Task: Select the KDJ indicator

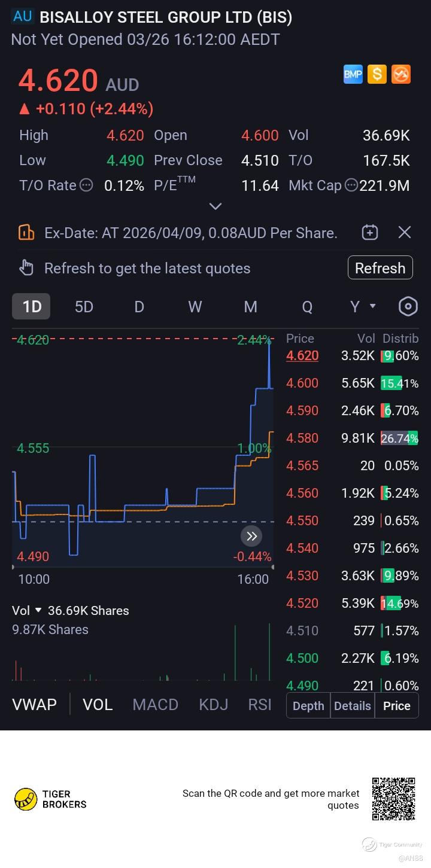Action: point(214,705)
